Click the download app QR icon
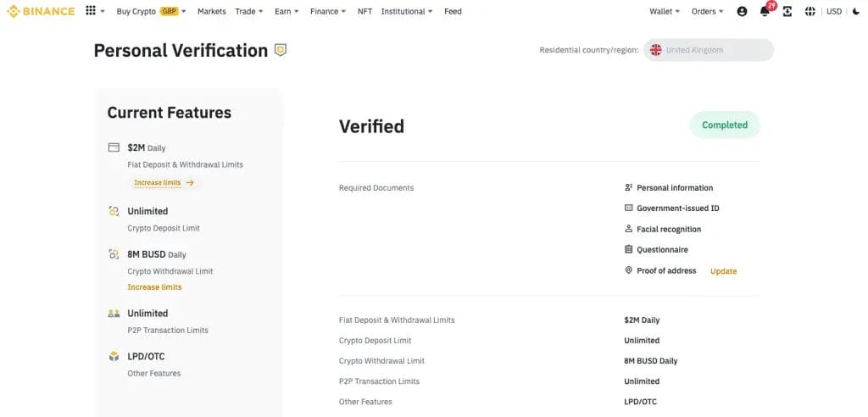 pos(787,11)
